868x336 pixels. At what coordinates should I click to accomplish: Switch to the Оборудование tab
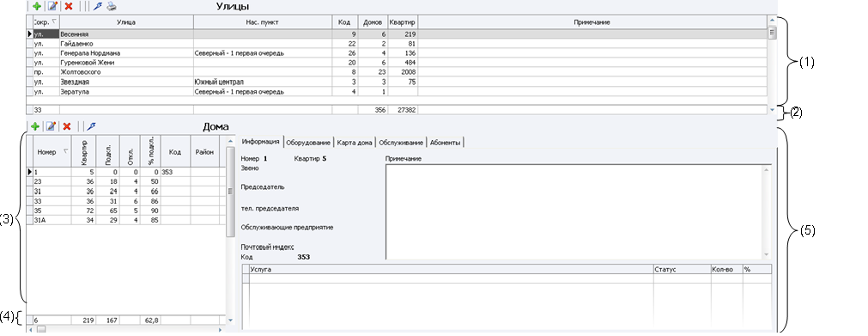[x=308, y=143]
